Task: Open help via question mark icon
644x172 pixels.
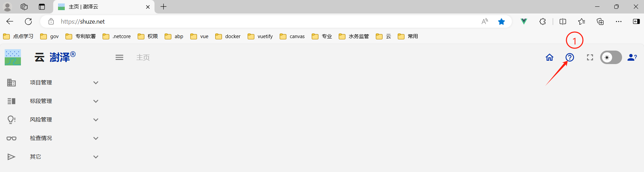Action: click(x=570, y=57)
